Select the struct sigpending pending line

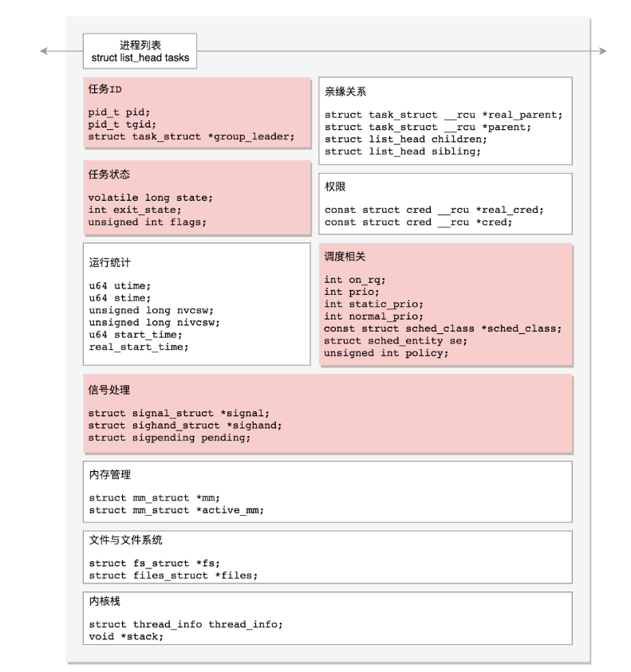click(x=169, y=438)
